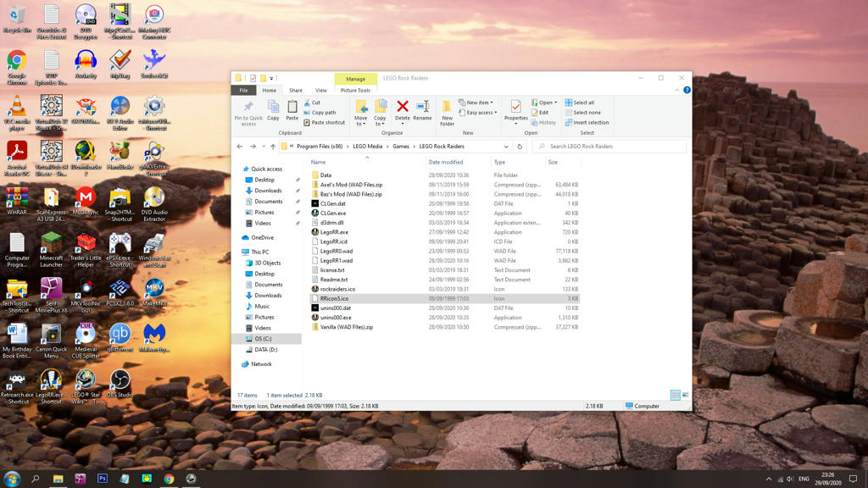Open taskbar search magnifier
Image resolution: width=868 pixels, height=488 pixels.
pyautogui.click(x=36, y=479)
